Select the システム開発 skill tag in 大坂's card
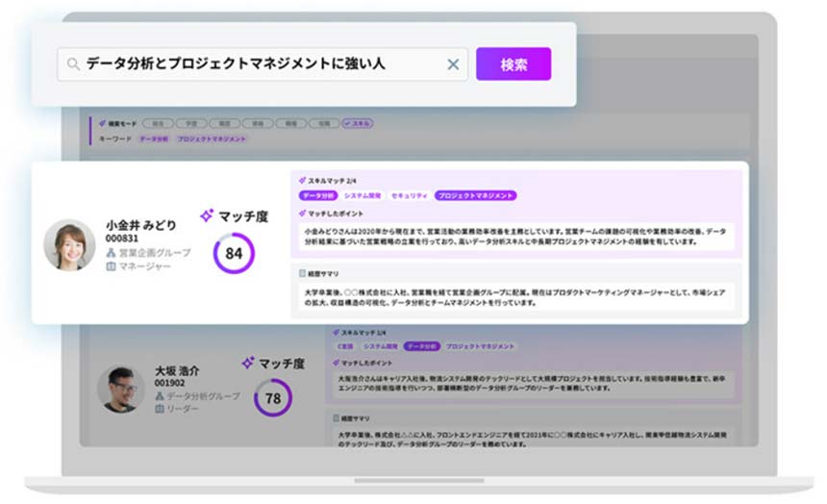This screenshot has height=504, width=827. click(x=380, y=346)
